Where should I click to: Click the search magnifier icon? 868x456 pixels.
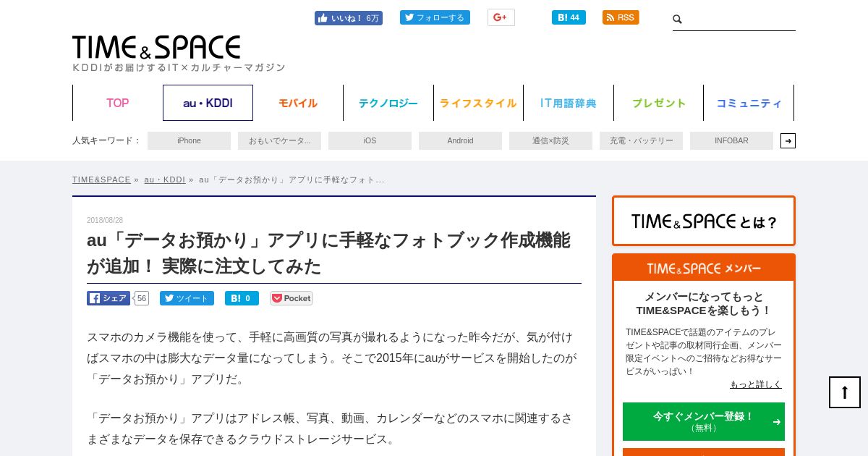tap(678, 20)
